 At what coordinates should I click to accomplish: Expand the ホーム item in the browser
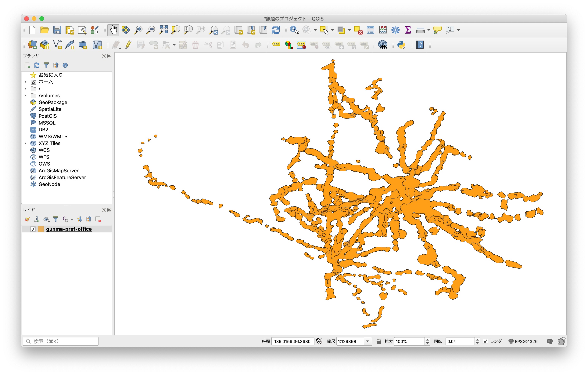(26, 82)
